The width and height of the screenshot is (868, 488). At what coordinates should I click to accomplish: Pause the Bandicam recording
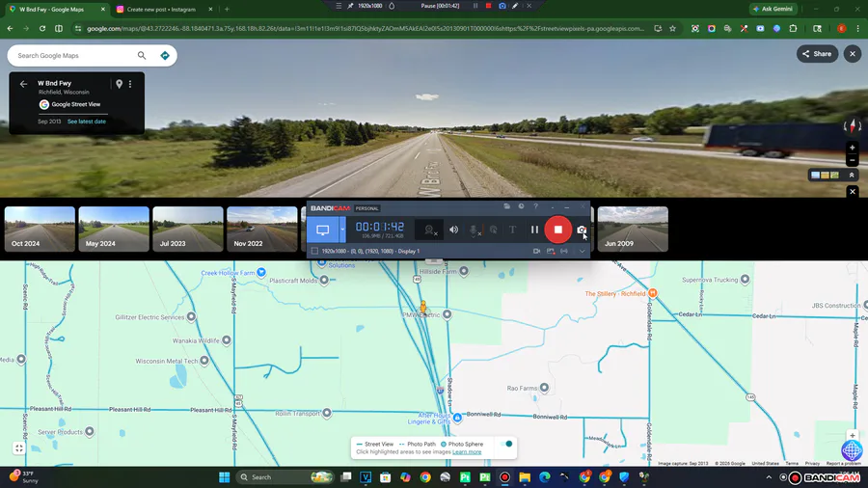[x=534, y=230]
